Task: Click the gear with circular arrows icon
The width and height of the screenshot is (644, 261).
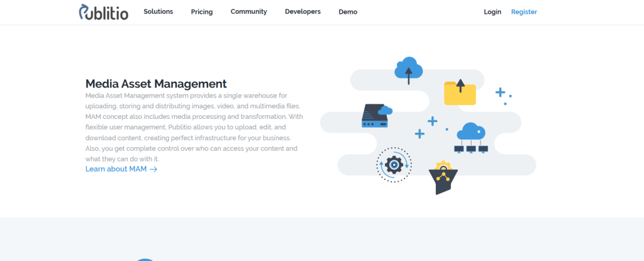Action: pos(394,164)
